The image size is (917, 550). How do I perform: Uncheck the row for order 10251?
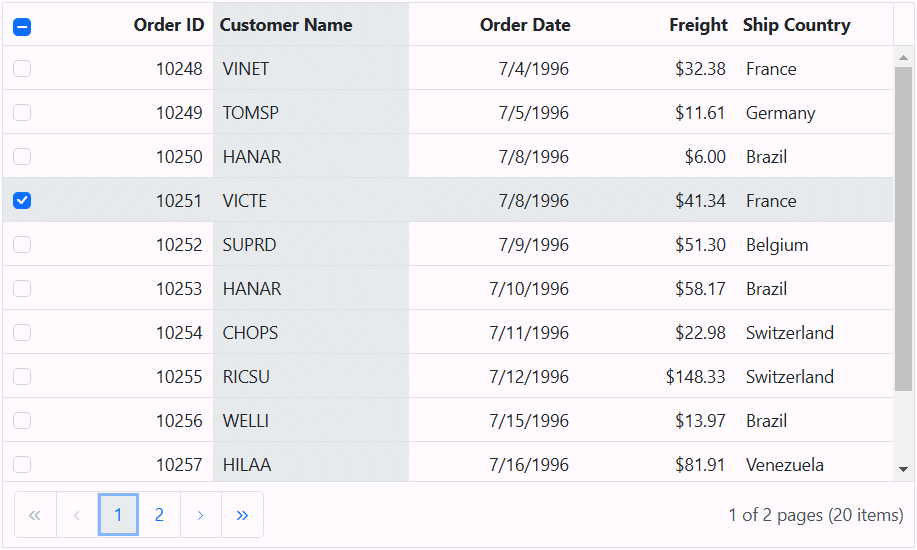pyautogui.click(x=22, y=201)
